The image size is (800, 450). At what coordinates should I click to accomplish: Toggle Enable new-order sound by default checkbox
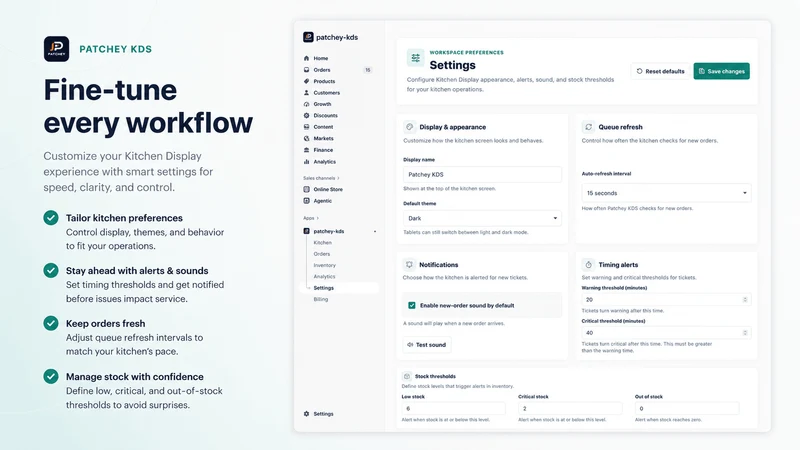pos(412,305)
